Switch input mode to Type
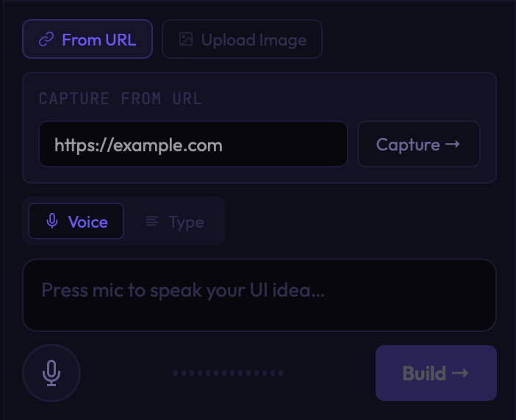The width and height of the screenshot is (516, 420). click(x=175, y=221)
